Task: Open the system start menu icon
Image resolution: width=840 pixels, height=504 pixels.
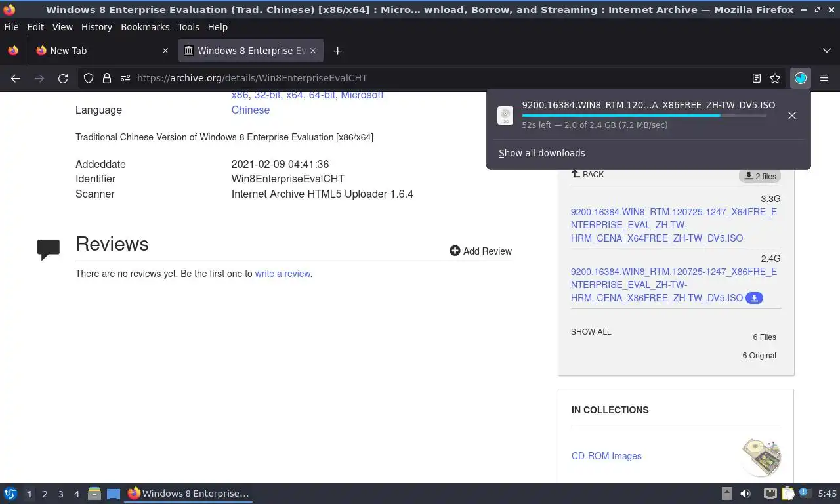Action: [10, 493]
